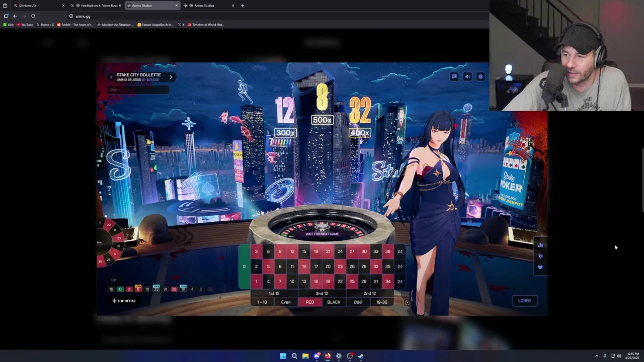
Task: Open the statistics bar chart icon
Action: tap(540, 245)
